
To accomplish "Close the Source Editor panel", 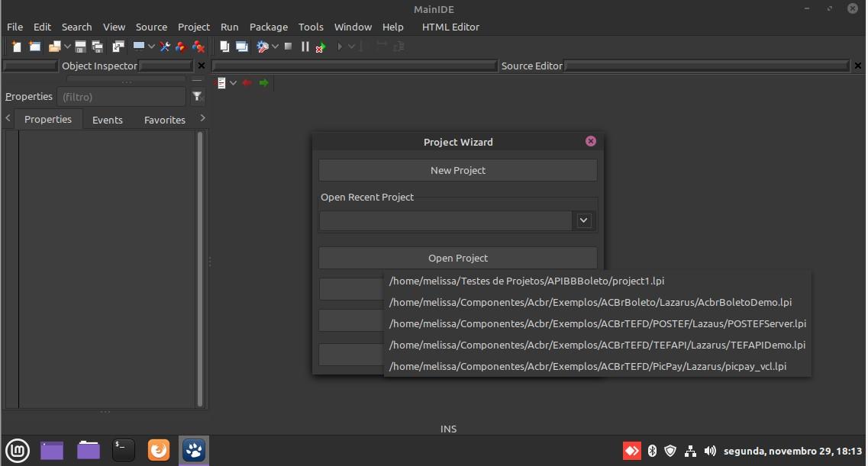I will (857, 66).
